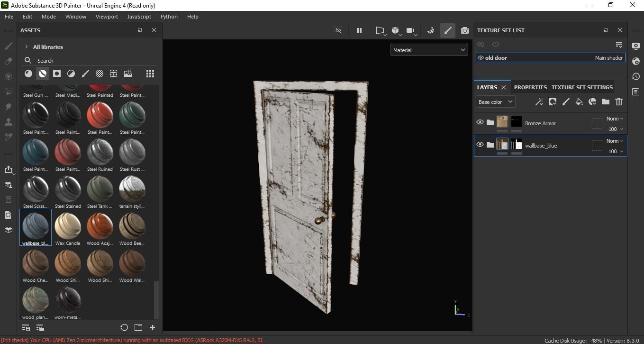Screen dimensions: 644x344
Task: Close the LAYERS tab
Action: (504, 87)
